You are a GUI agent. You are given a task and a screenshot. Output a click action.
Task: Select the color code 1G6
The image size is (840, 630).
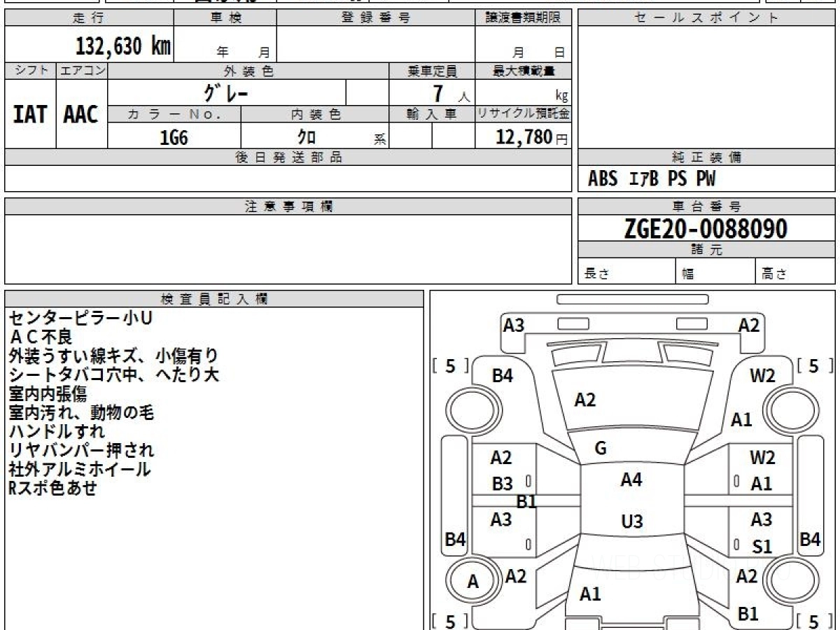174,138
